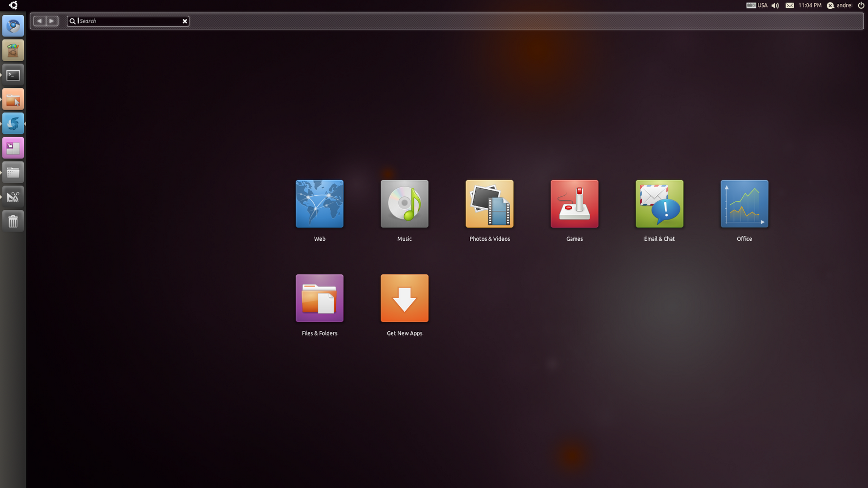Viewport: 868px width, 488px height.
Task: Go back using the left arrow button
Action: pos(40,21)
